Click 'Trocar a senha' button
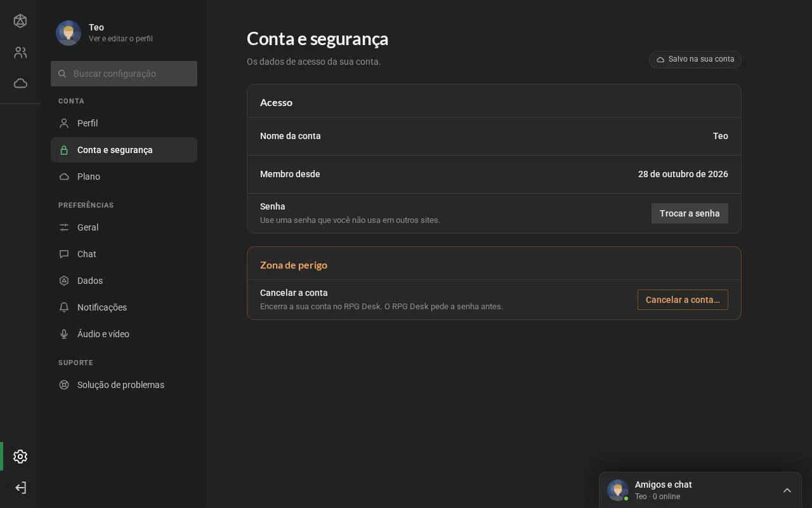This screenshot has height=508, width=812. point(690,213)
